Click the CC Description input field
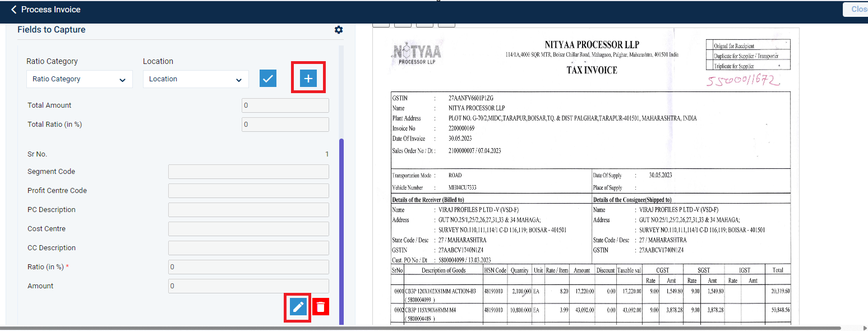868x331 pixels. [x=248, y=248]
